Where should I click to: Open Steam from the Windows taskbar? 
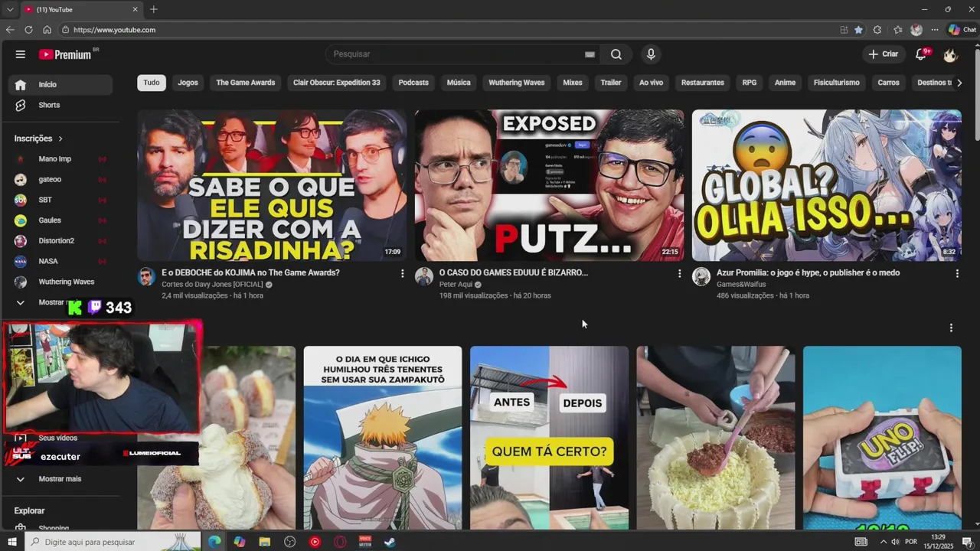(x=390, y=542)
